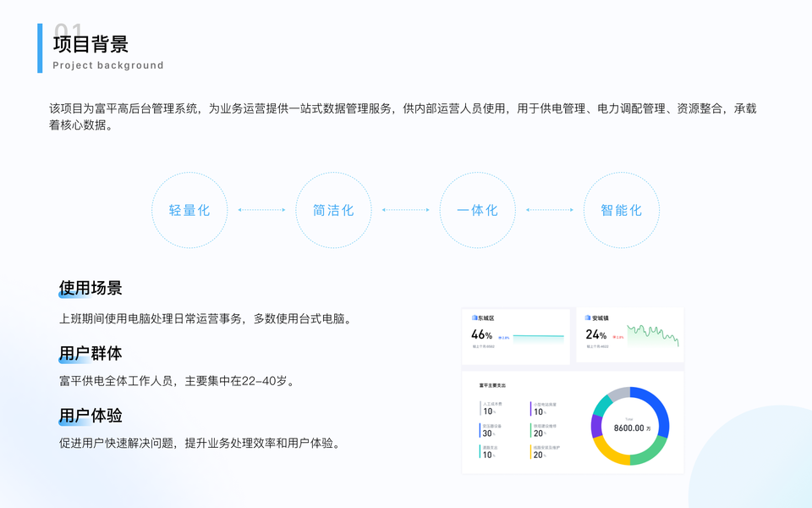
Task: Click the green segment of the donut chart
Action: point(650,452)
